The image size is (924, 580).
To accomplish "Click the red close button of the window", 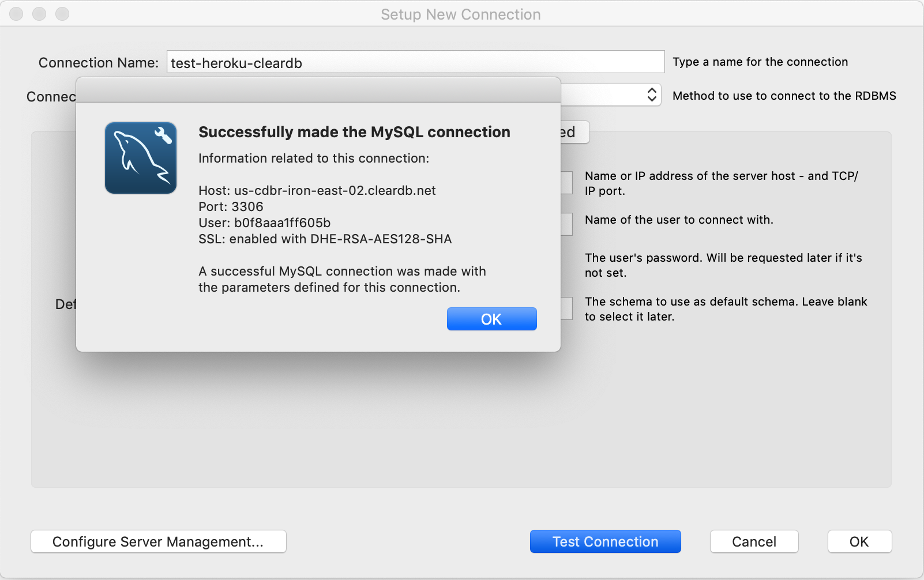I will coord(16,14).
